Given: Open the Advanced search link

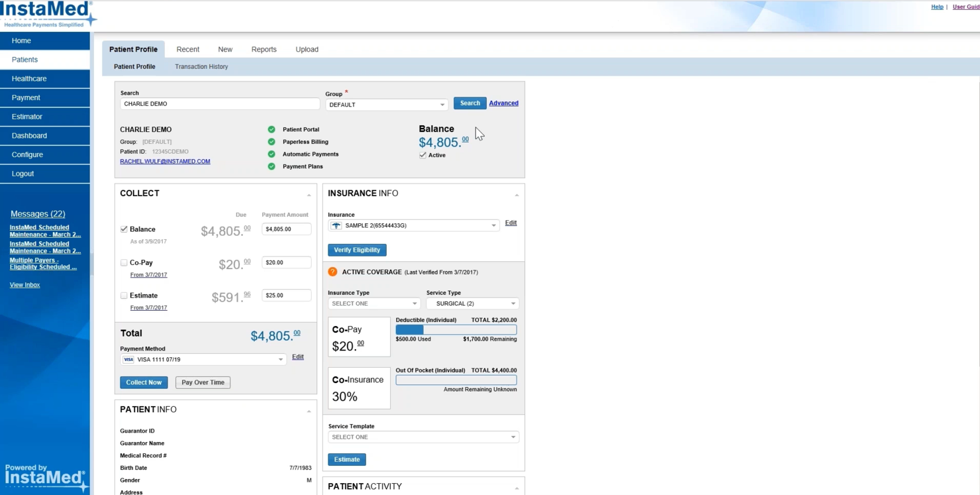Looking at the screenshot, I should (504, 103).
